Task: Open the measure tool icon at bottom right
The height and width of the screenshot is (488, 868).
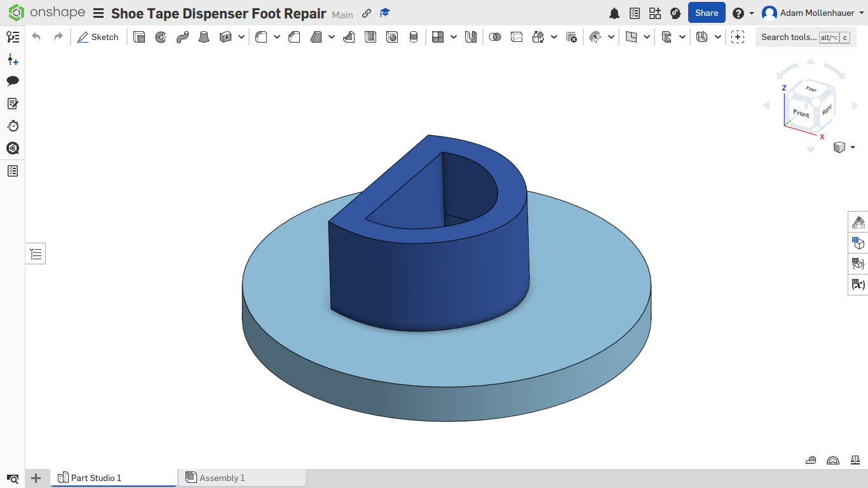Action: point(811,460)
